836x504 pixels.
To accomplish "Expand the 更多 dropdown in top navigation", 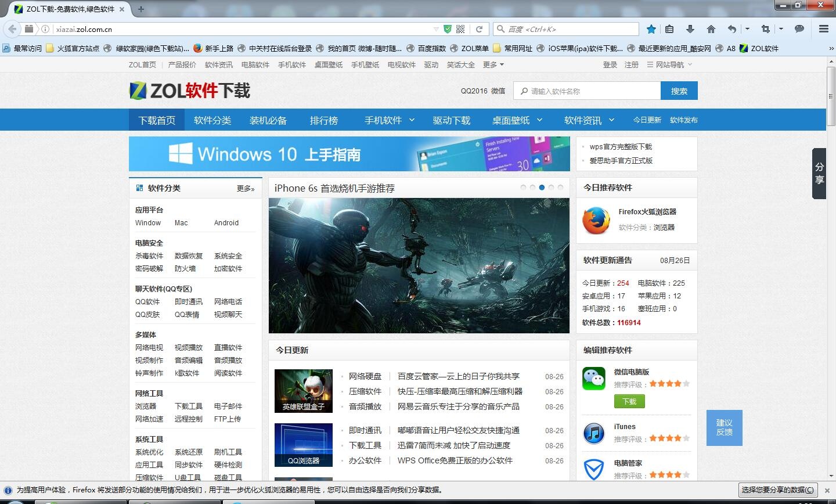I will point(493,64).
